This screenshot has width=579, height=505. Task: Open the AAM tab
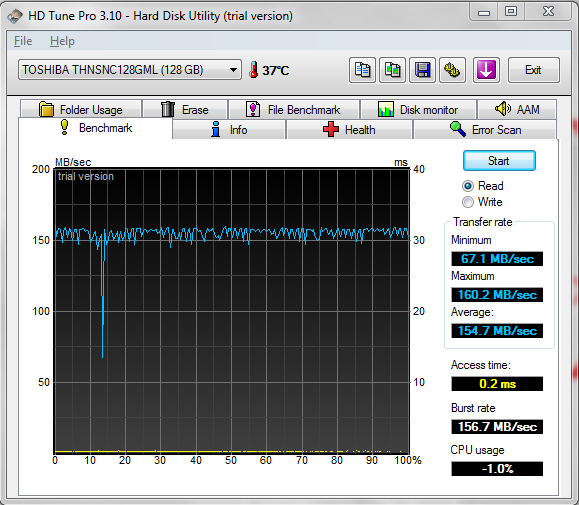517,109
